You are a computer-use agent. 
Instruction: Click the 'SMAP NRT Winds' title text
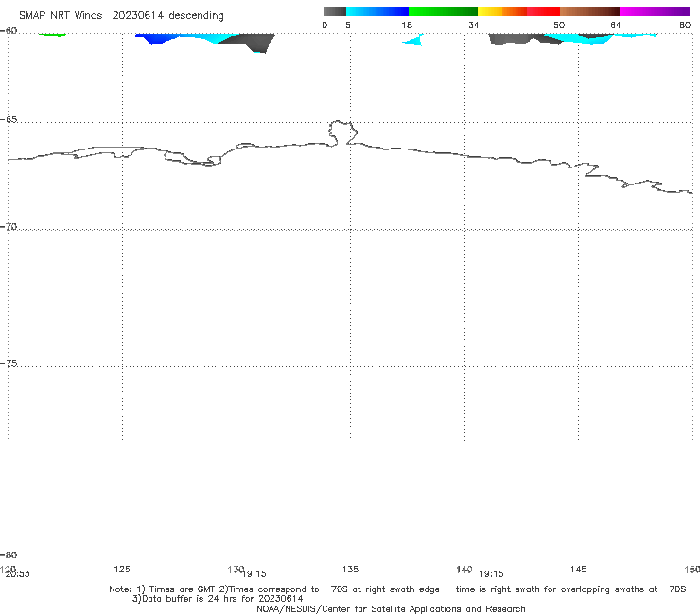click(x=61, y=15)
